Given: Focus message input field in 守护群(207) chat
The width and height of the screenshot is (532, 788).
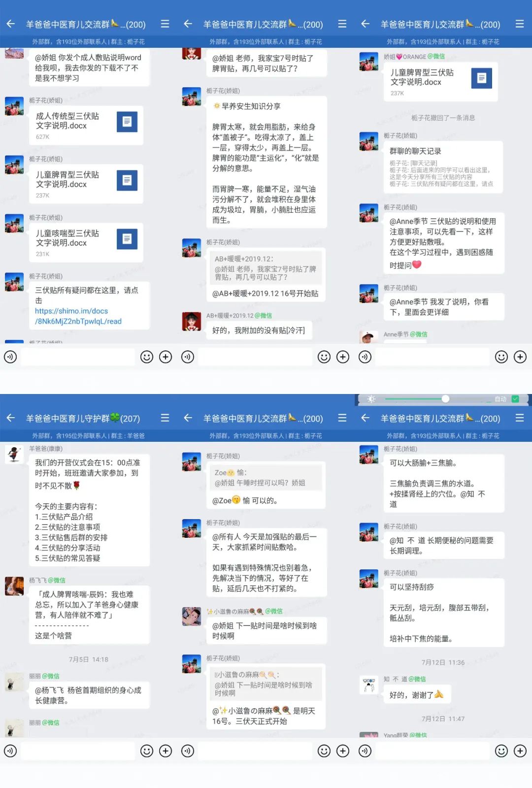Looking at the screenshot, I should point(78,751).
